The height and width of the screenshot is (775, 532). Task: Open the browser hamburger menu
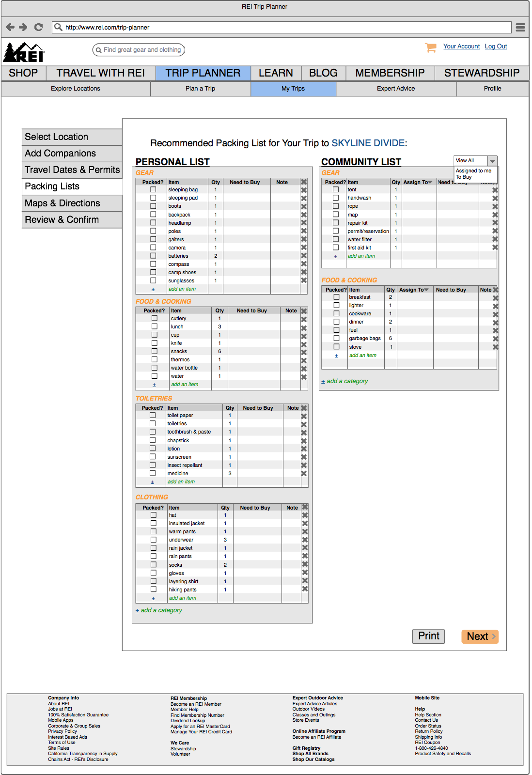(520, 27)
